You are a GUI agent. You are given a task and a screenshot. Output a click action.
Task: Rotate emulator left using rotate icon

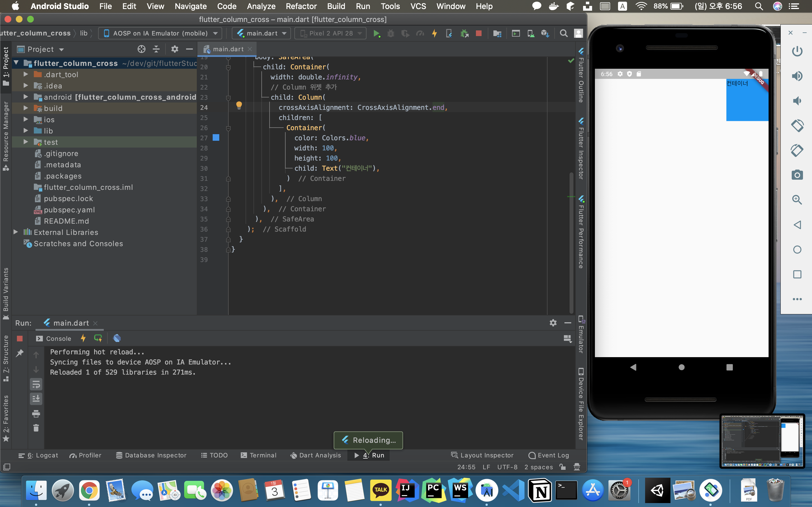point(797,126)
